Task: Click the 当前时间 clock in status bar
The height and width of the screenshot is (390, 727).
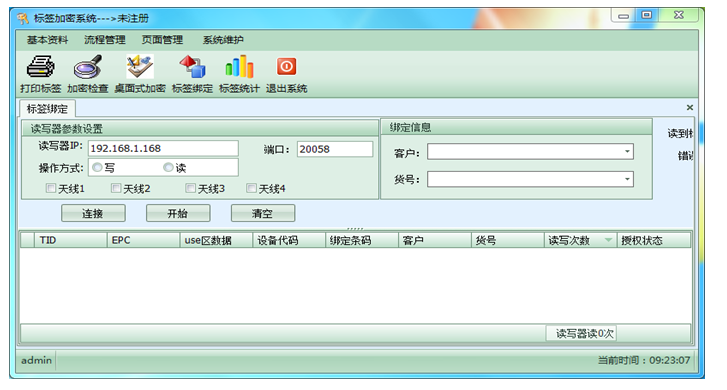Action: tap(644, 360)
